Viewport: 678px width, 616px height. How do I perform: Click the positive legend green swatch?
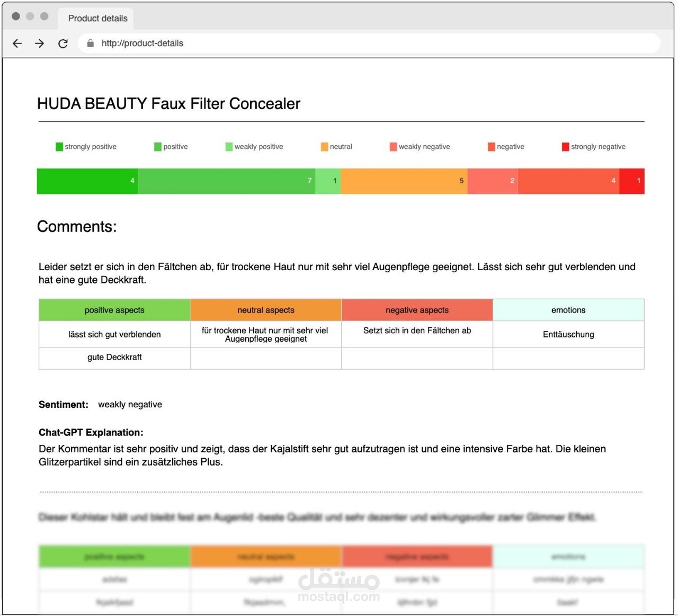(x=158, y=147)
